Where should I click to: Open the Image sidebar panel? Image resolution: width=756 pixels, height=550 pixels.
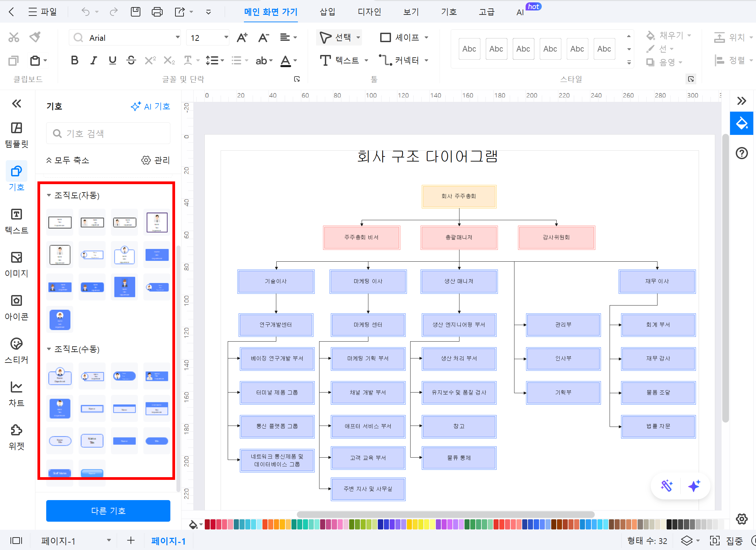point(17,264)
